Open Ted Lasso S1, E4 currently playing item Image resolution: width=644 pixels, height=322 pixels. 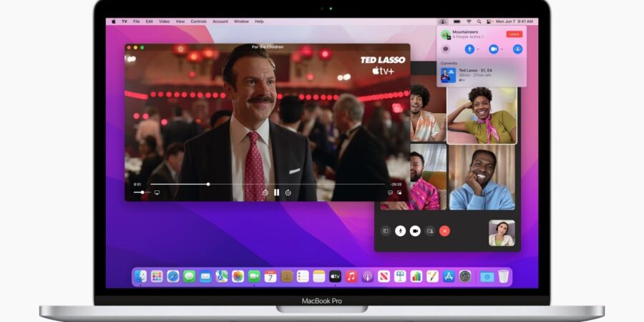pyautogui.click(x=482, y=75)
